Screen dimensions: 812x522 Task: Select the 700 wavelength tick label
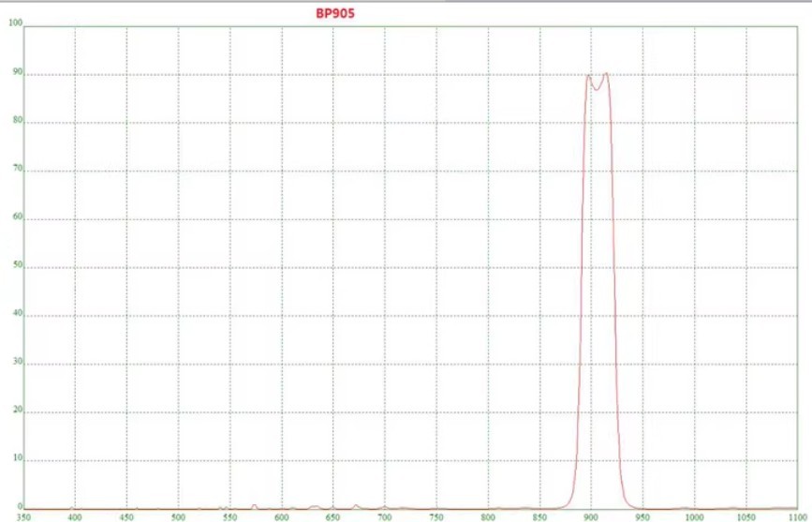[383, 516]
